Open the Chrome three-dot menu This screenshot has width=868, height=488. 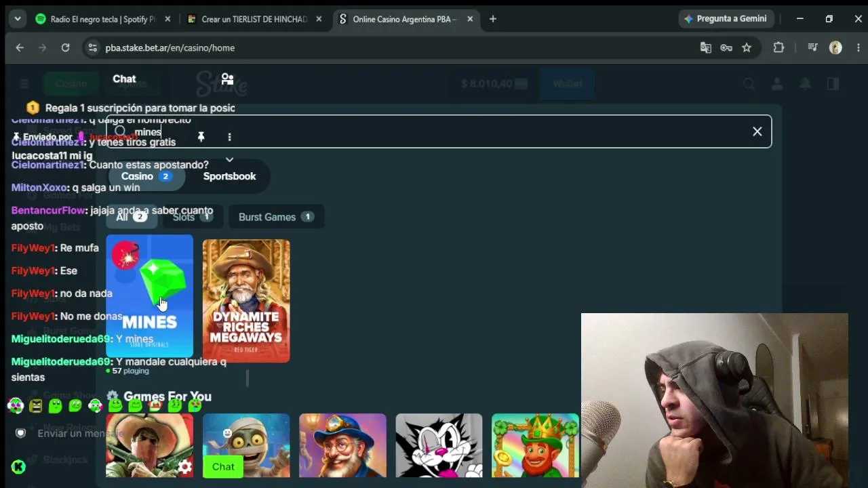[859, 47]
